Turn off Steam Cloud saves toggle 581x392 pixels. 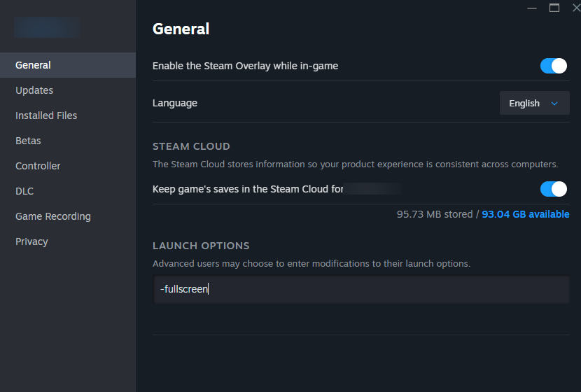pos(553,189)
